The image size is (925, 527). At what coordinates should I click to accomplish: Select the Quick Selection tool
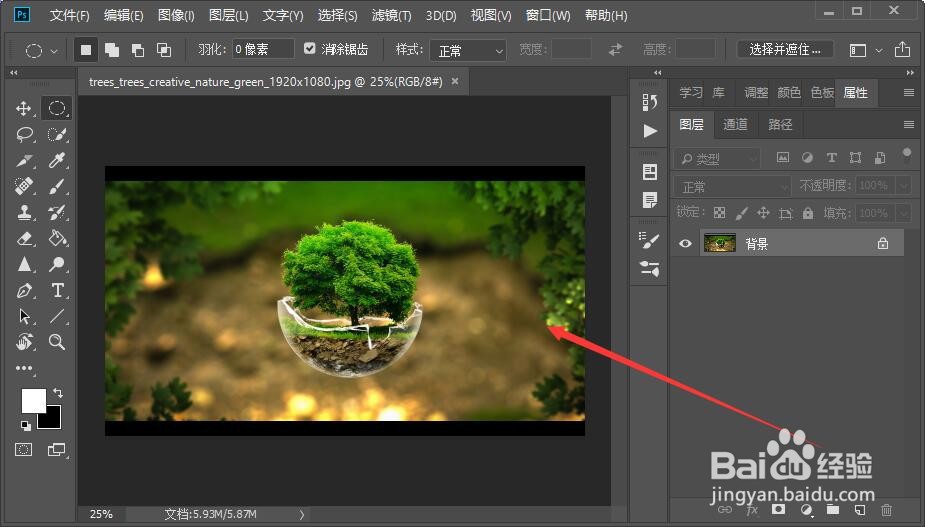57,134
